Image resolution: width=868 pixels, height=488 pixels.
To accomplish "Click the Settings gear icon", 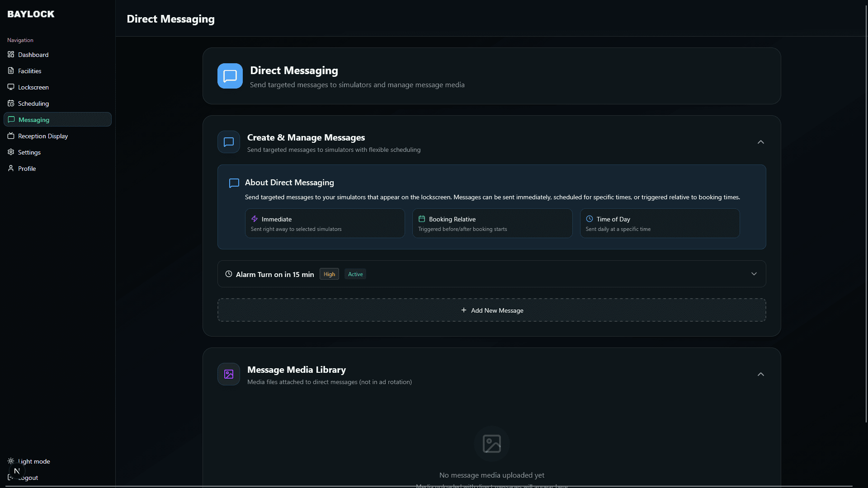I will [x=11, y=152].
